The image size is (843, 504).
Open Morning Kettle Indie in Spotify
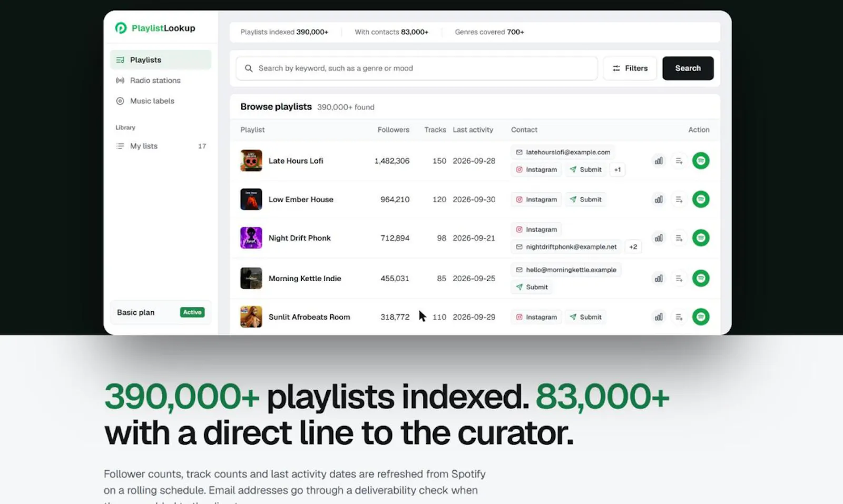701,278
